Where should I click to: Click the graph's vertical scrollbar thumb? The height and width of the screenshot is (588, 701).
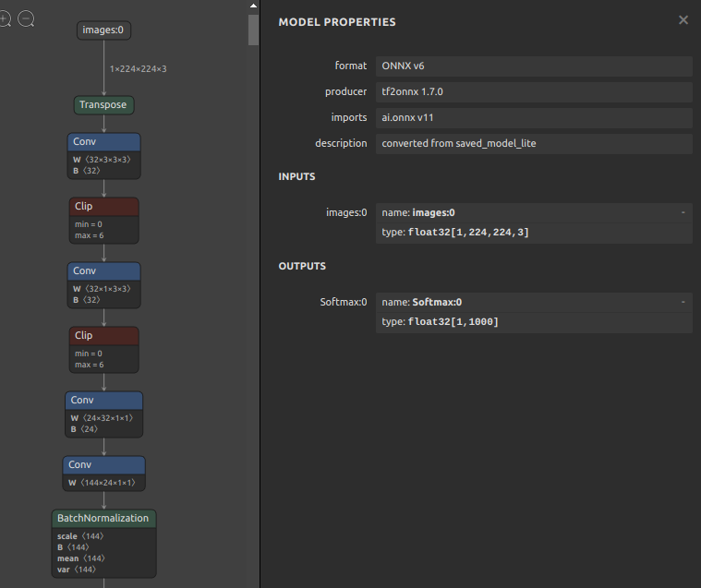(x=253, y=30)
